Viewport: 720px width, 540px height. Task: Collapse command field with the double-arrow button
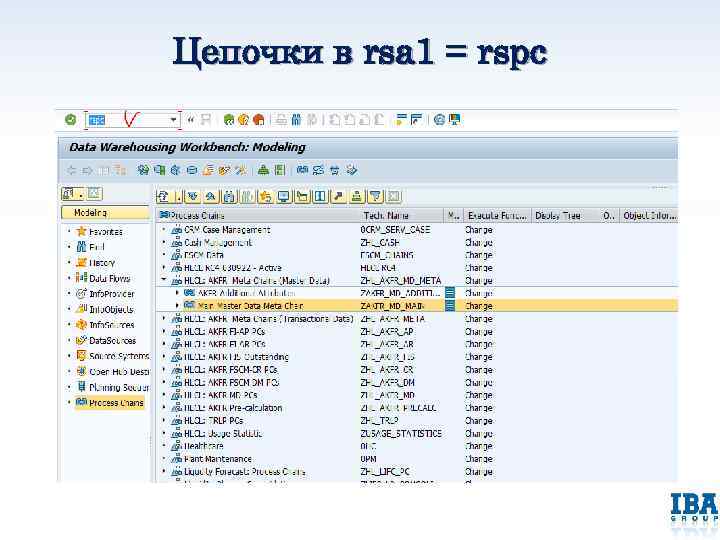coord(191,120)
